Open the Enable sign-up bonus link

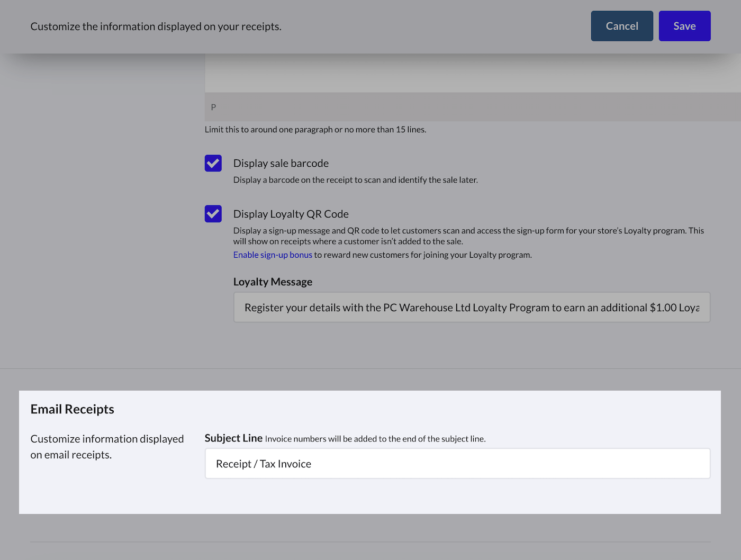(x=273, y=255)
